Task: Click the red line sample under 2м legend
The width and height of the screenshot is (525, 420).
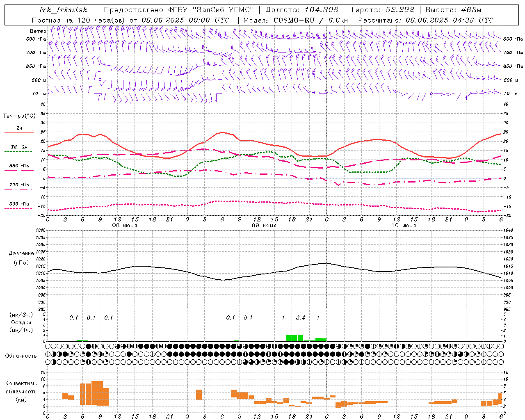Action: pos(19,132)
